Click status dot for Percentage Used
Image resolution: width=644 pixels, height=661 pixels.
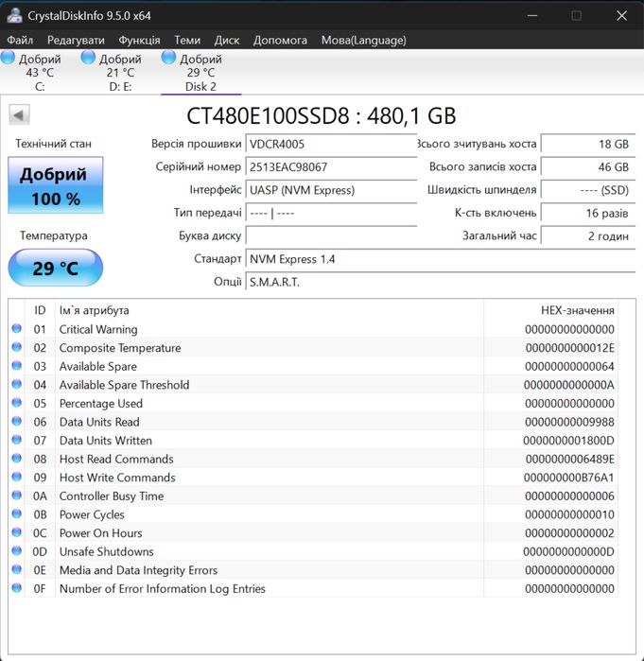pyautogui.click(x=17, y=403)
